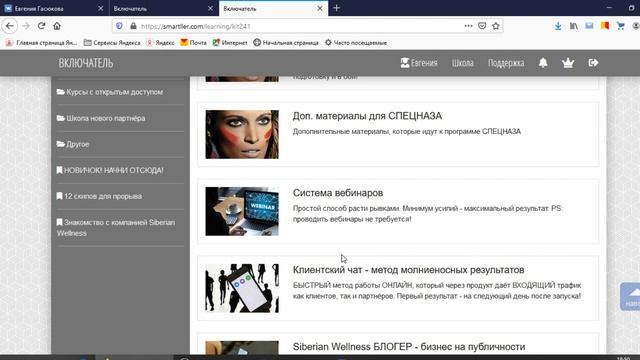Click the crown icon in header
Screen dimensions: 640x360
click(568, 63)
